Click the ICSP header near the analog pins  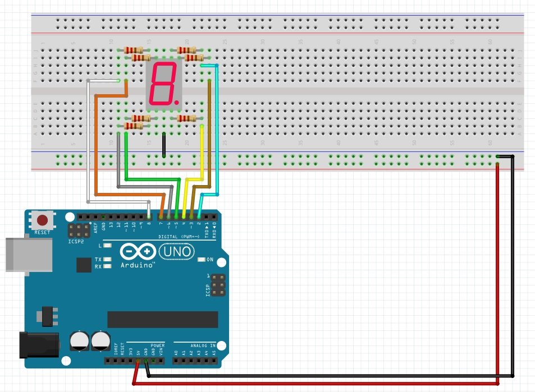(218, 284)
